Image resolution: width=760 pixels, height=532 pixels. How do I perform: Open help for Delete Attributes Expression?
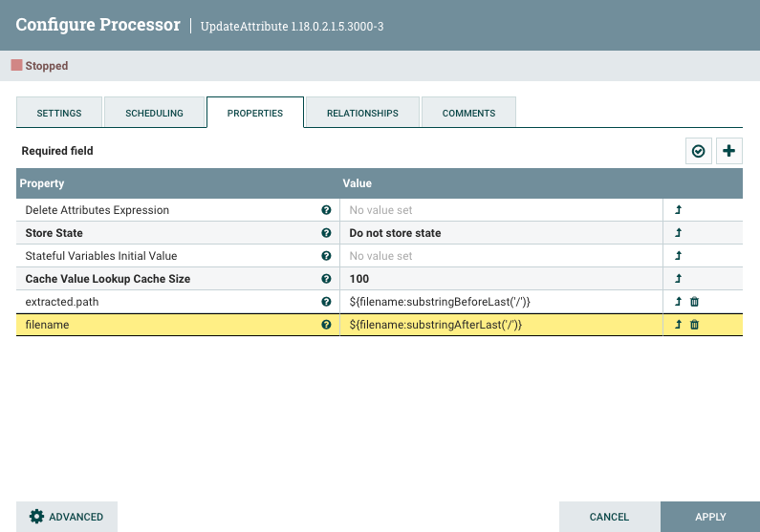(327, 210)
